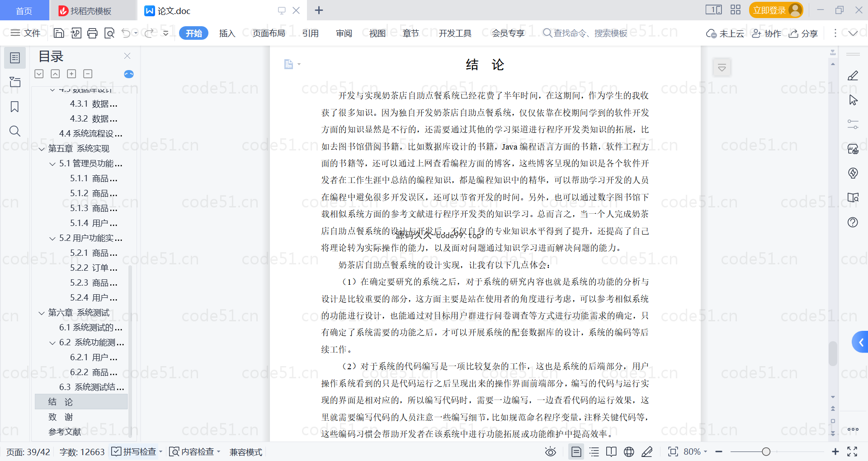Click the document vertical scrollbar thumb

pos(833,353)
